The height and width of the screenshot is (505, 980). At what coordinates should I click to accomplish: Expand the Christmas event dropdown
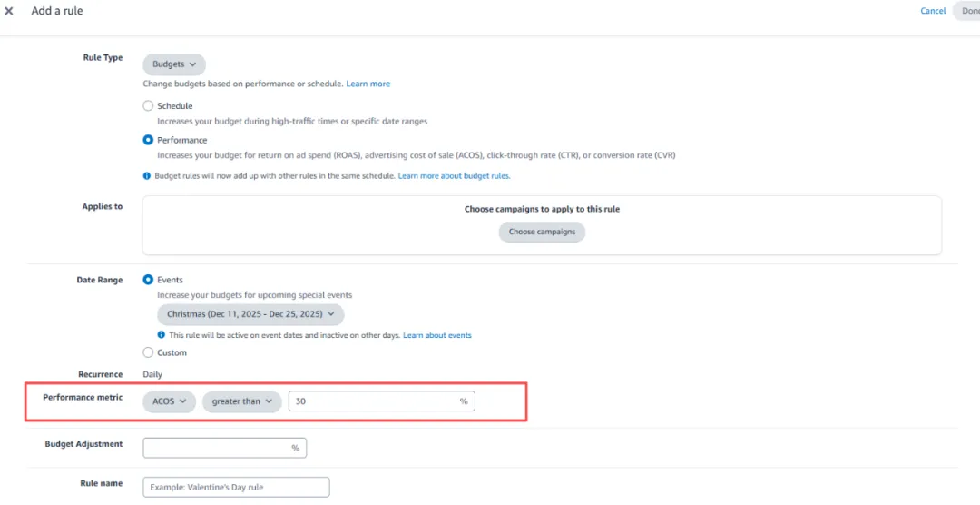click(x=250, y=314)
